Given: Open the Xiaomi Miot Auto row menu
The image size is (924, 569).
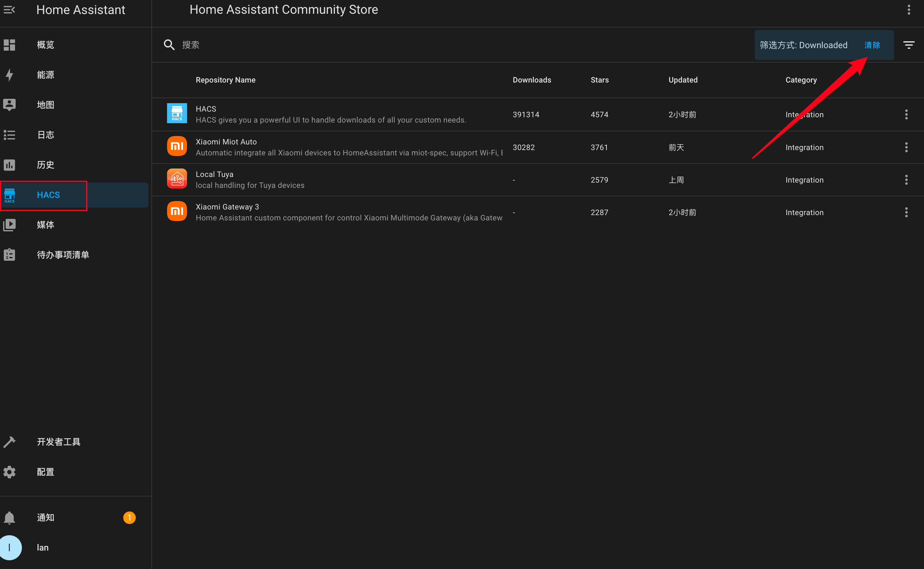Looking at the screenshot, I should [x=906, y=147].
